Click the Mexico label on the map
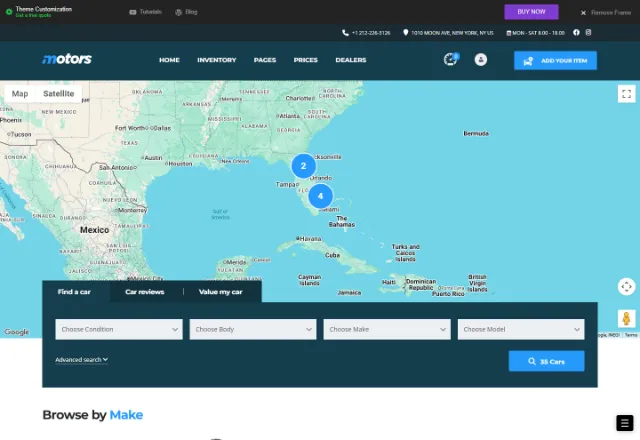This screenshot has height=440, width=640. click(x=94, y=230)
